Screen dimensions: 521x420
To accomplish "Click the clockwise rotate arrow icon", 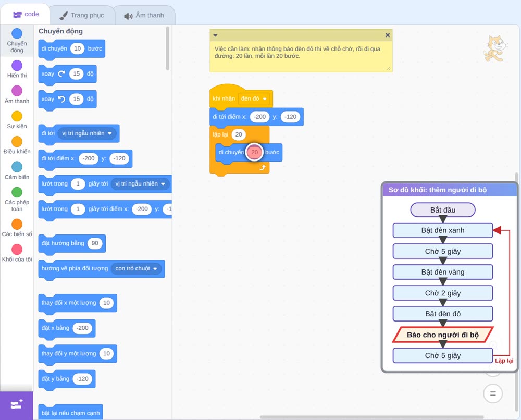I will point(61,74).
